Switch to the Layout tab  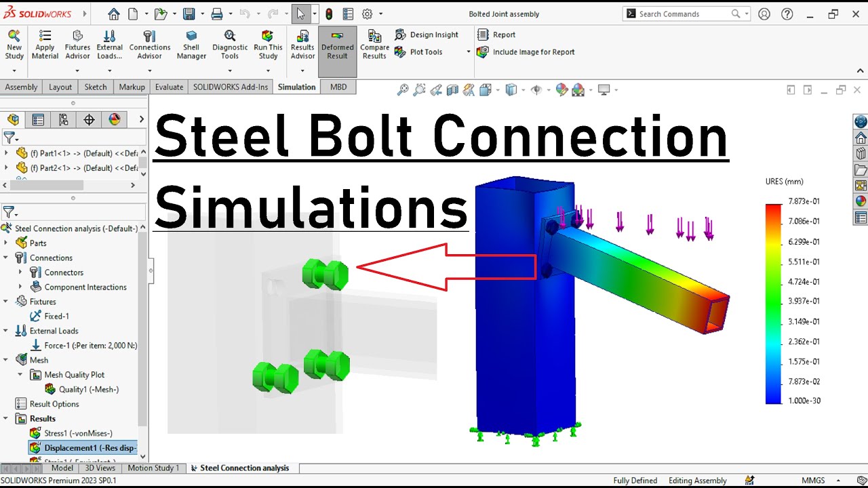(60, 87)
